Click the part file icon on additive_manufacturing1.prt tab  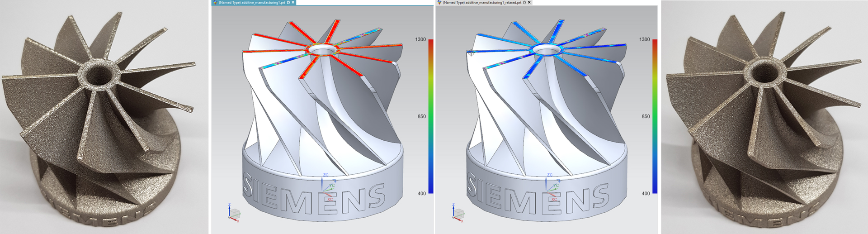pos(215,3)
